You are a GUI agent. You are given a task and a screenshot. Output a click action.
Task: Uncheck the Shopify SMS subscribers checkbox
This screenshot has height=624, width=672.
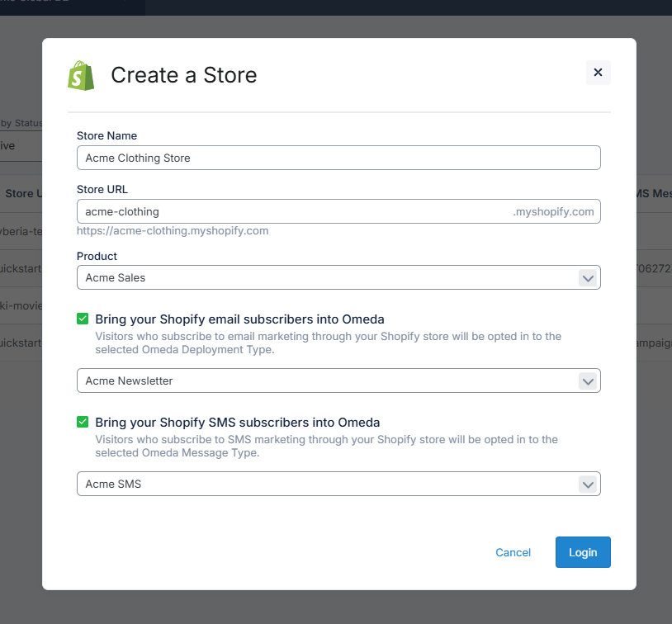[83, 422]
